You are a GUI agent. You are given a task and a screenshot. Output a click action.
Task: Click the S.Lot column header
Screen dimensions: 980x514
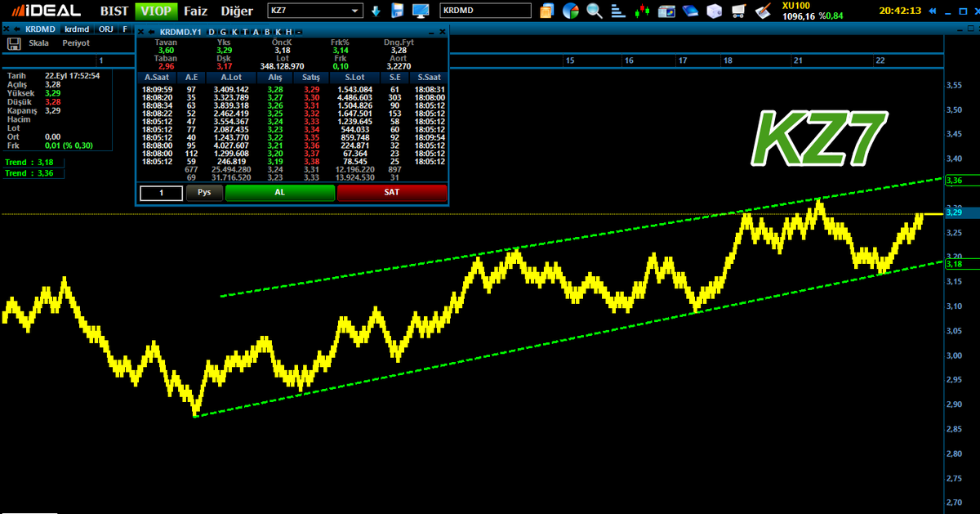[x=354, y=77]
